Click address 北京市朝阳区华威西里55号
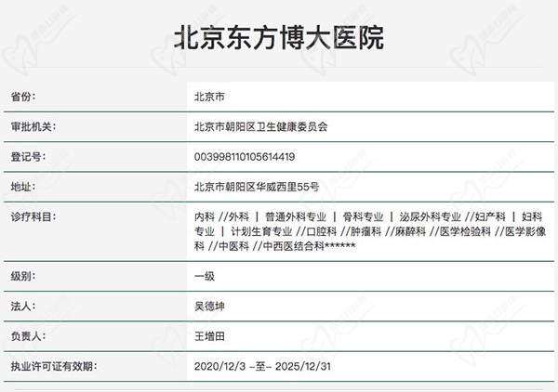Image resolution: width=558 pixels, height=392 pixels. tap(257, 187)
